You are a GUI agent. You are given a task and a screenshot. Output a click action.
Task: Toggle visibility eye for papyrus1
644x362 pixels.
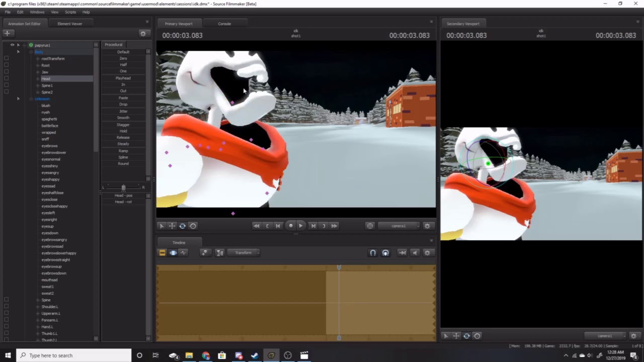(x=13, y=45)
